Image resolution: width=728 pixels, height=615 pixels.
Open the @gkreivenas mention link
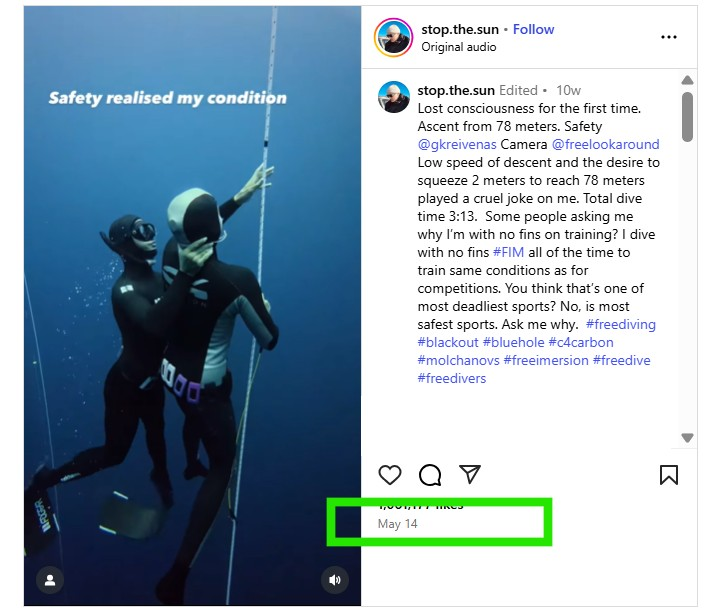click(456, 144)
